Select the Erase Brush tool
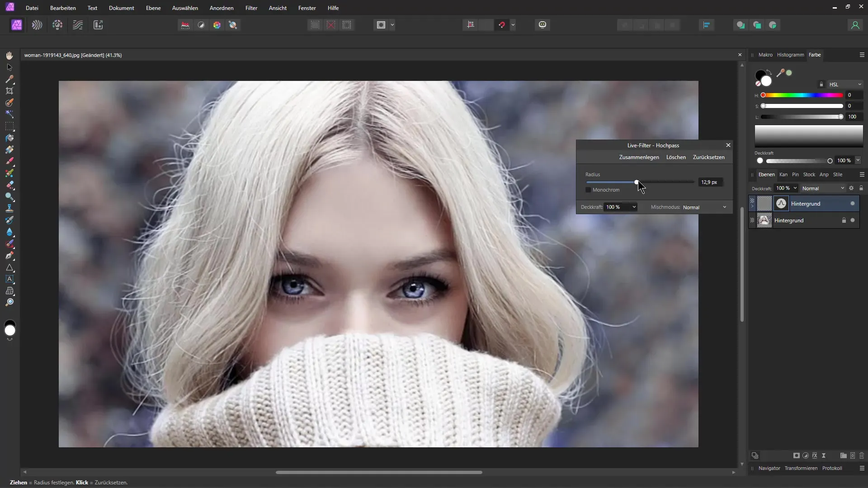Image resolution: width=868 pixels, height=488 pixels. 9,185
